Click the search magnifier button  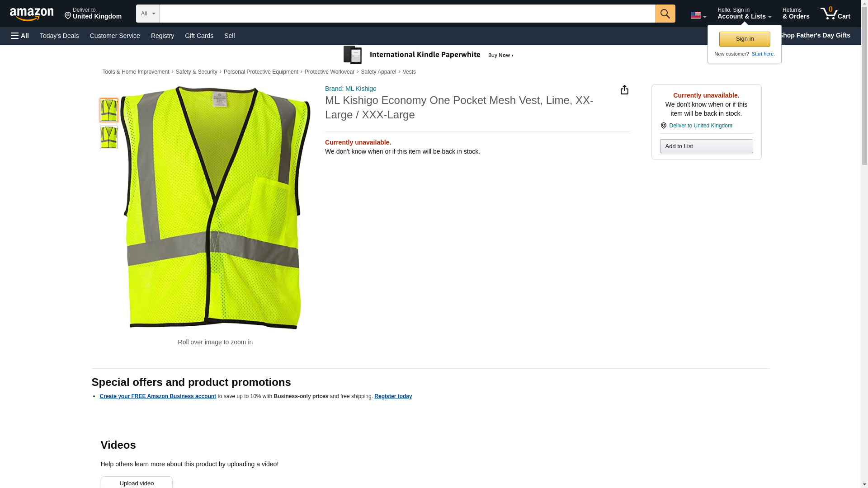665,14
